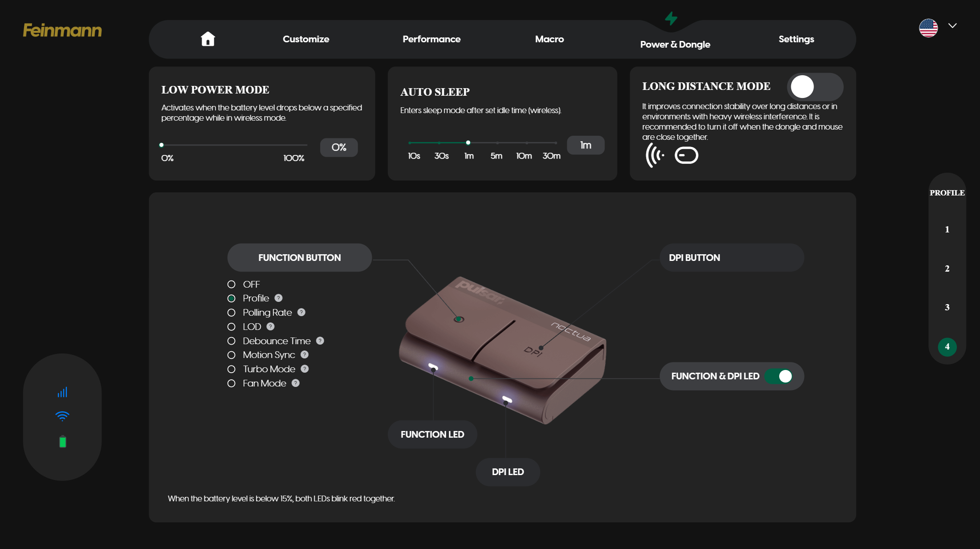Click the signal strength bars icon

[62, 392]
